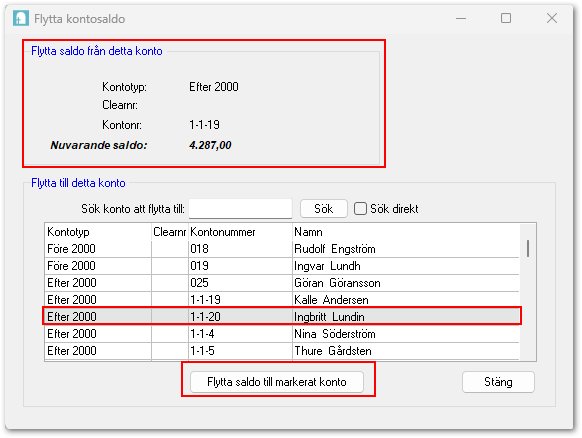The height and width of the screenshot is (438, 582).
Task: Select the Nina Söderström account row
Action: click(x=282, y=334)
